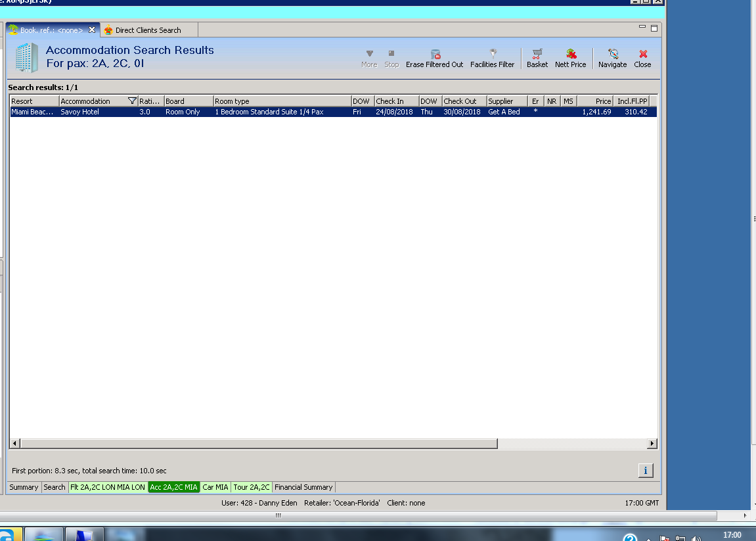Click the outer window right scroll arrow
The height and width of the screenshot is (541, 756).
click(745, 515)
